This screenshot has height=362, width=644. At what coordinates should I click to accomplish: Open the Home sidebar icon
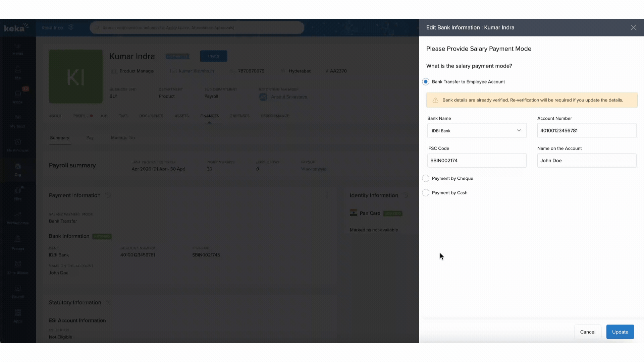pyautogui.click(x=18, y=49)
